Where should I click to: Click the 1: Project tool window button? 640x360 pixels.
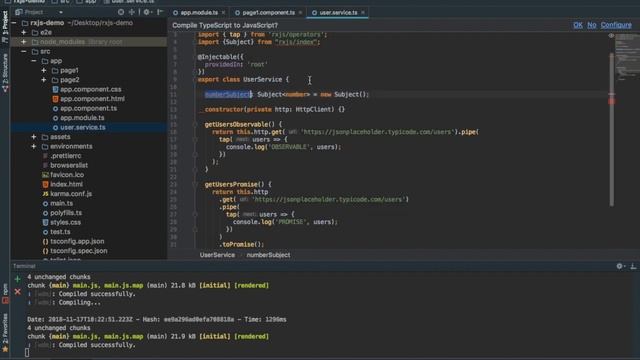5,26
